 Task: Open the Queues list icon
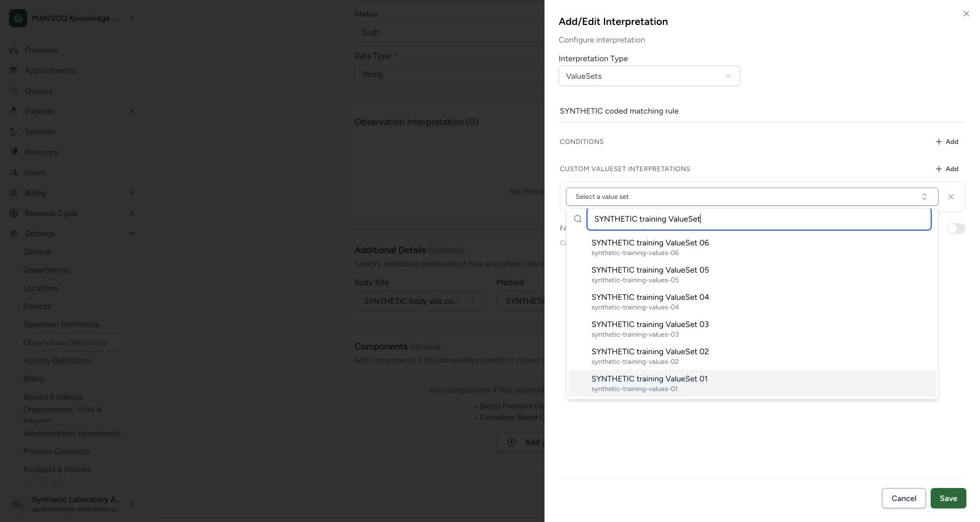[14, 91]
